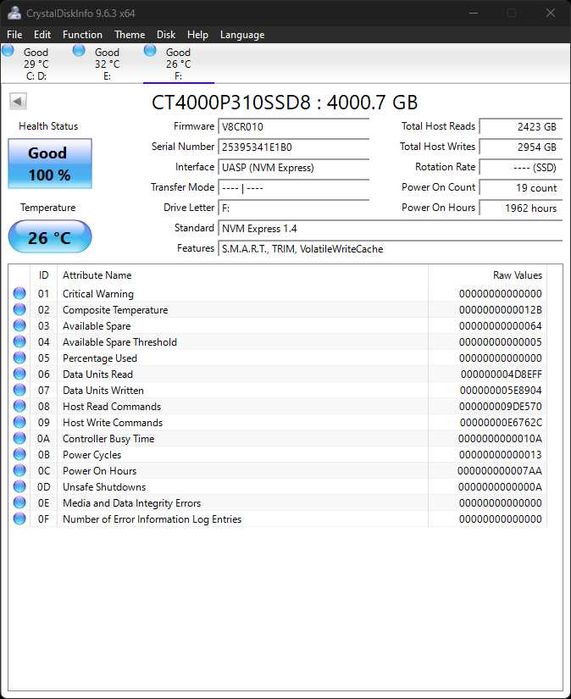571x699 pixels.
Task: Open the Theme menu
Action: (x=130, y=35)
